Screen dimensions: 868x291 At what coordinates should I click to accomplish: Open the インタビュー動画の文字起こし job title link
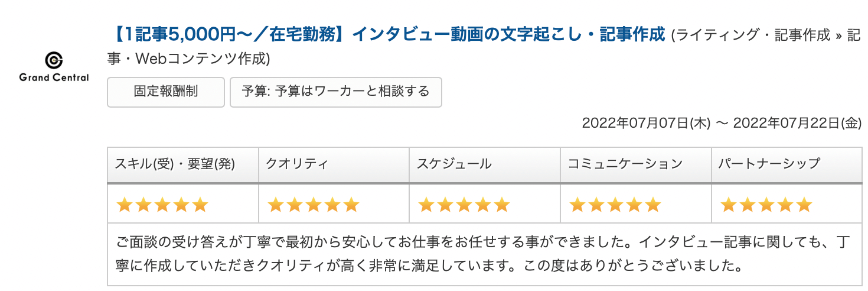(388, 34)
